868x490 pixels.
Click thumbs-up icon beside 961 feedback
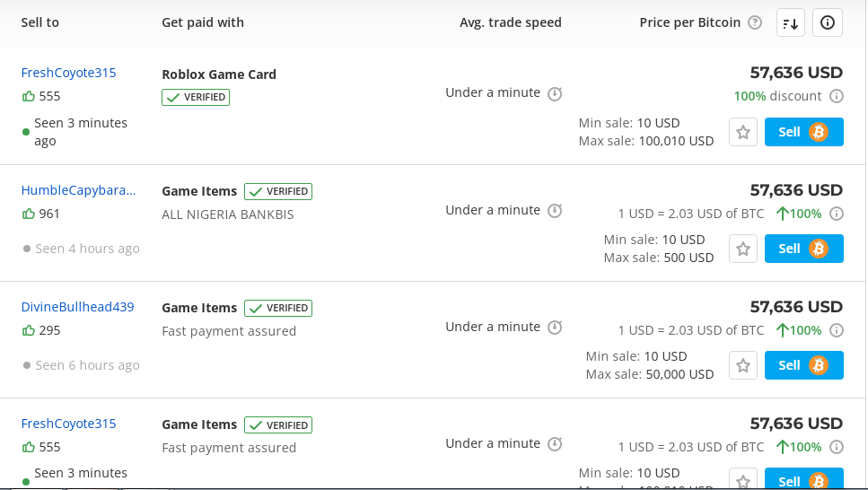click(x=28, y=214)
